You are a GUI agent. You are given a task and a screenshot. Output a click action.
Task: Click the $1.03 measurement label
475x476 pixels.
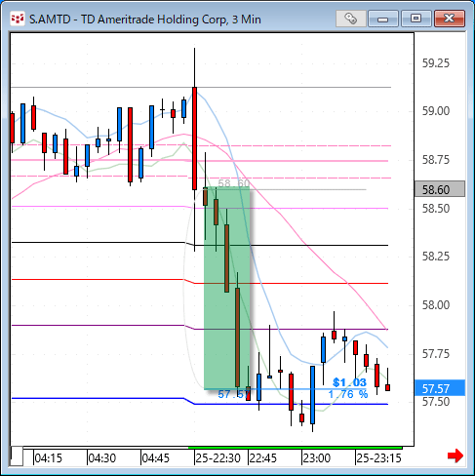coord(350,382)
